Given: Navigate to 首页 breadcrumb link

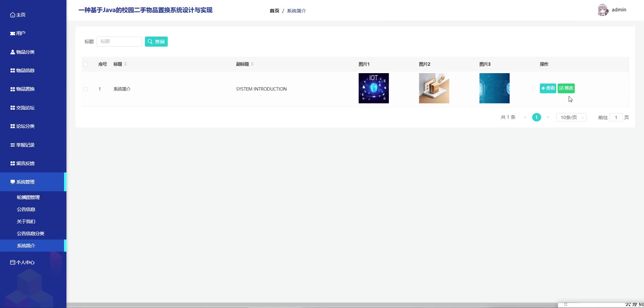Looking at the screenshot, I should [274, 11].
